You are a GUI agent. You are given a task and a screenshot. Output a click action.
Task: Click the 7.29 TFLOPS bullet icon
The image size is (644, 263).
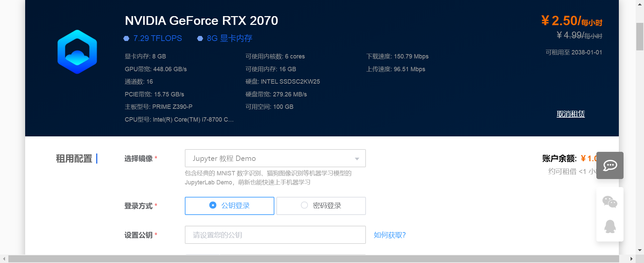126,38
